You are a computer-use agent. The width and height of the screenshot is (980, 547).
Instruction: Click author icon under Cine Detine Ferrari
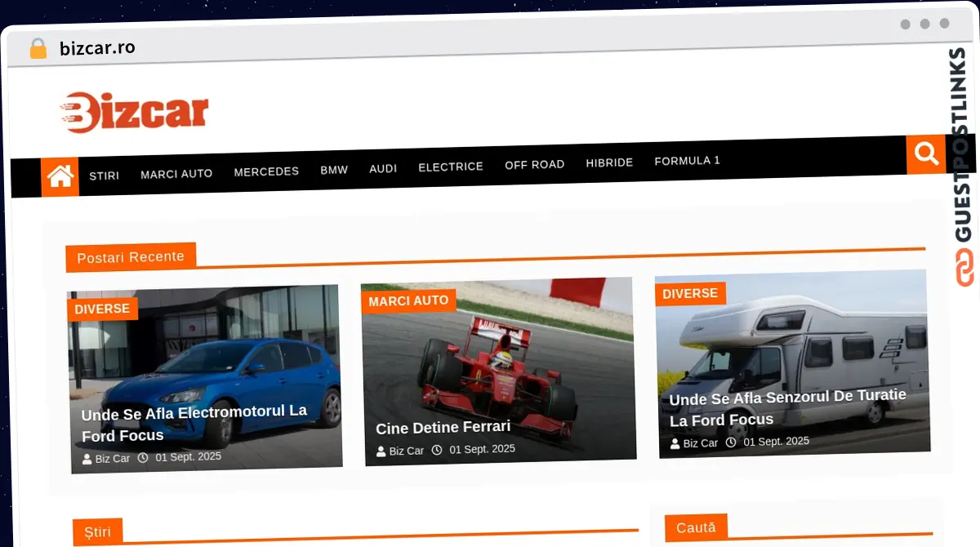click(x=381, y=451)
